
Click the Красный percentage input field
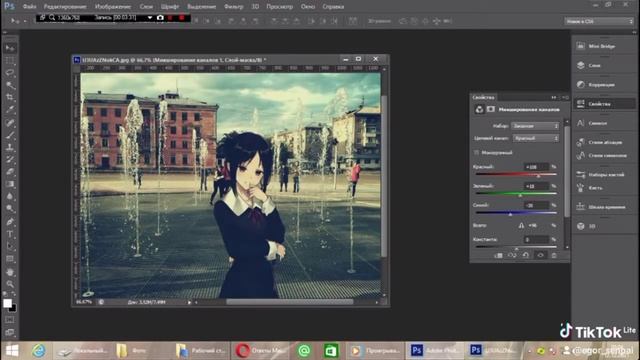coord(536,167)
